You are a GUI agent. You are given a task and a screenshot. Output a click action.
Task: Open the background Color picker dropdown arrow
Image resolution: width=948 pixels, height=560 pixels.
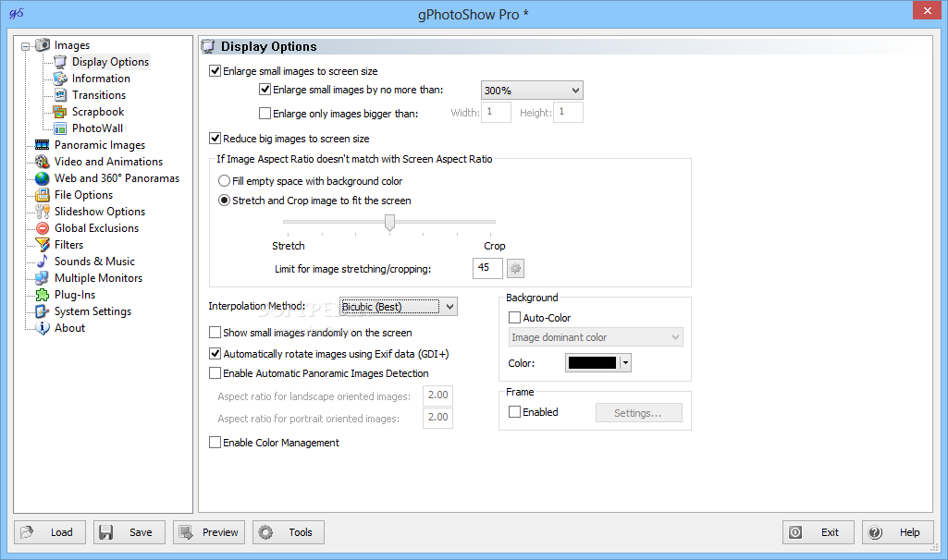coord(626,363)
